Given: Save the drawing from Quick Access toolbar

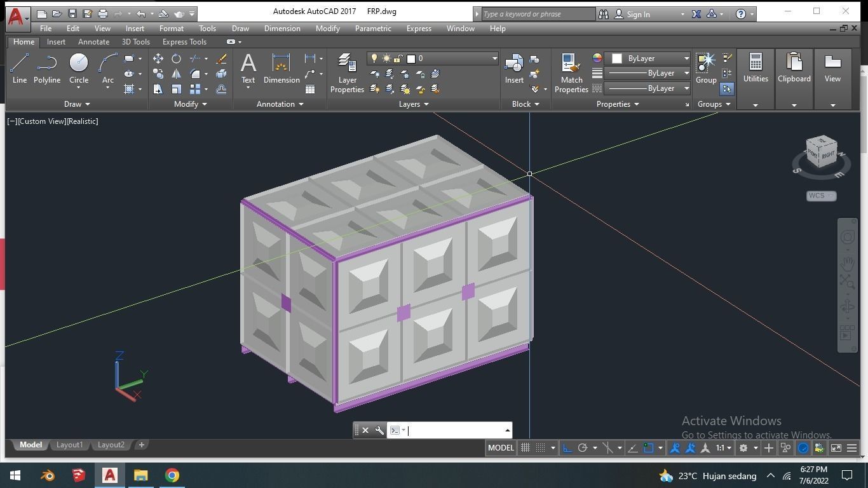Looking at the screenshot, I should pyautogui.click(x=72, y=13).
